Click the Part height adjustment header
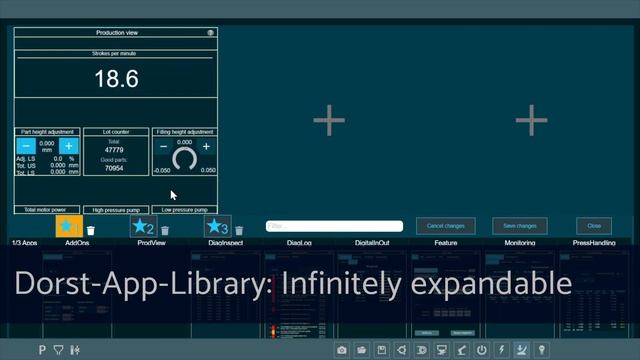The image size is (640, 360). pos(47,132)
